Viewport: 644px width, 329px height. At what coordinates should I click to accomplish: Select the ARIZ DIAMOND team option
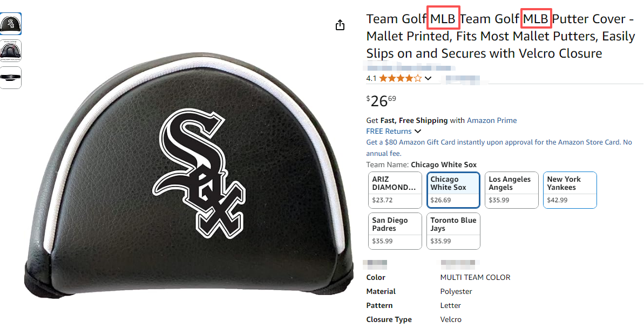(395, 190)
